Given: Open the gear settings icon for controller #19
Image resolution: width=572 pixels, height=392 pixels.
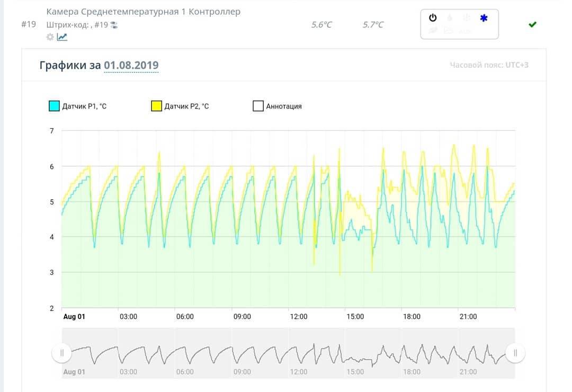Looking at the screenshot, I should pos(50,37).
